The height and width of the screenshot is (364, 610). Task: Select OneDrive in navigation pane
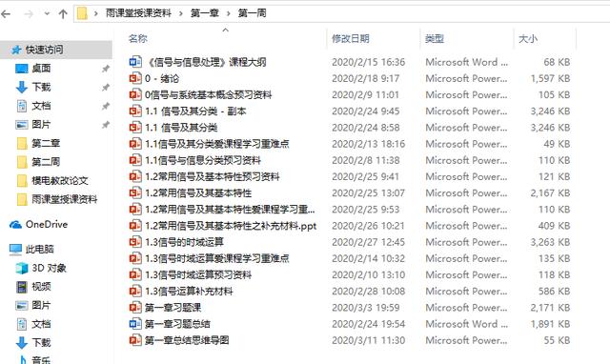[47, 224]
